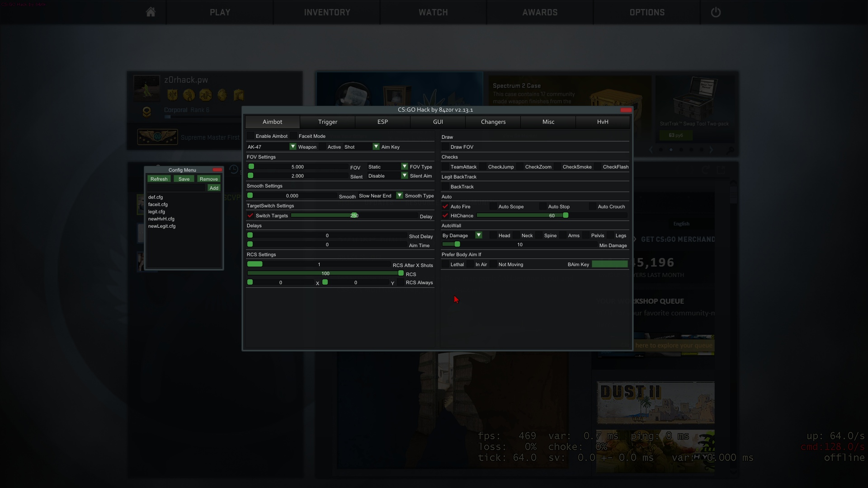
Task: Click the config name input field
Action: pos(176,188)
